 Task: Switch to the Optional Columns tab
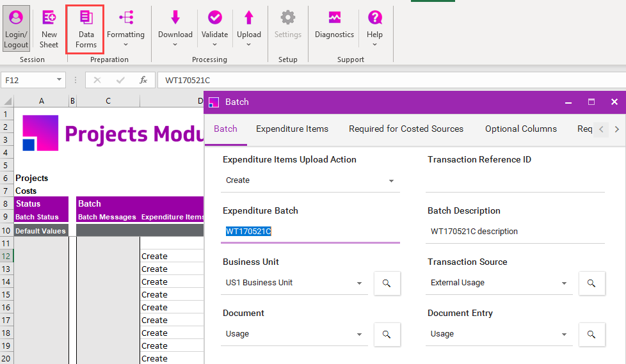point(521,129)
